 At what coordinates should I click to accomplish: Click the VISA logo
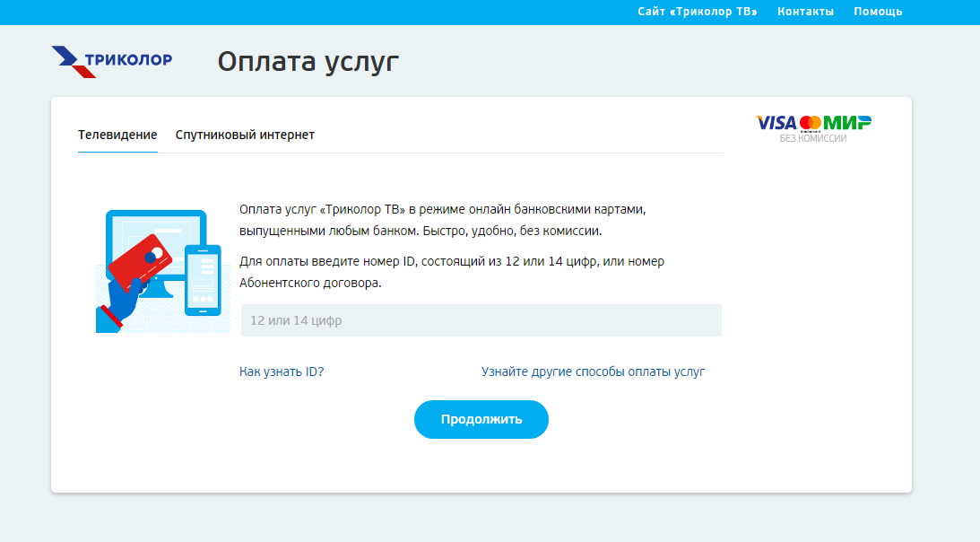pos(776,123)
